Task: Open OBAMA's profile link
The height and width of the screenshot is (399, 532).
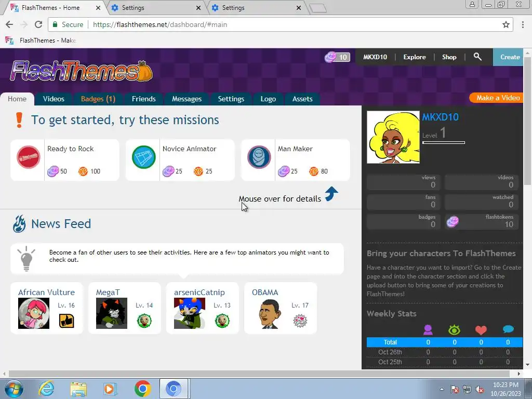Action: click(265, 292)
